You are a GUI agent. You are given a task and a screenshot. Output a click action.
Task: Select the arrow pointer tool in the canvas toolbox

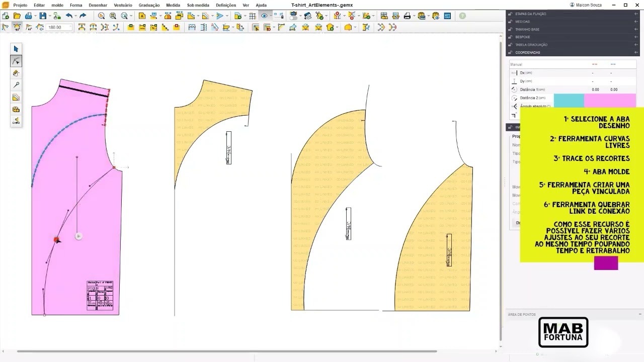tap(16, 49)
